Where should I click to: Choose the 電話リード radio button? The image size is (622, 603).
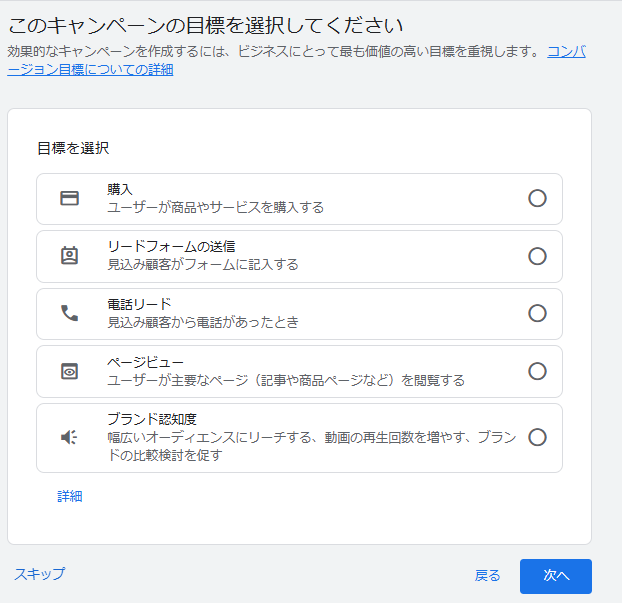pyautogui.click(x=537, y=313)
